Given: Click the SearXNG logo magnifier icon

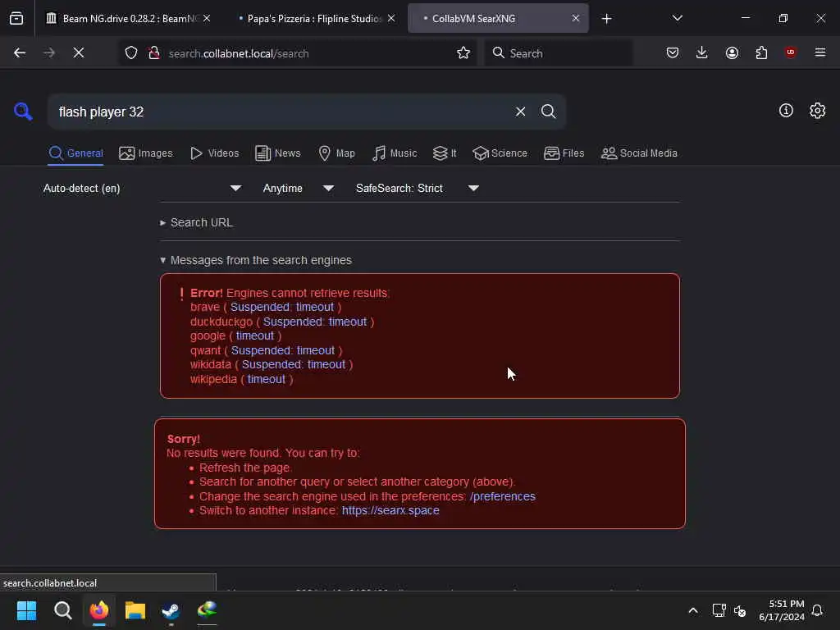Looking at the screenshot, I should click(23, 112).
